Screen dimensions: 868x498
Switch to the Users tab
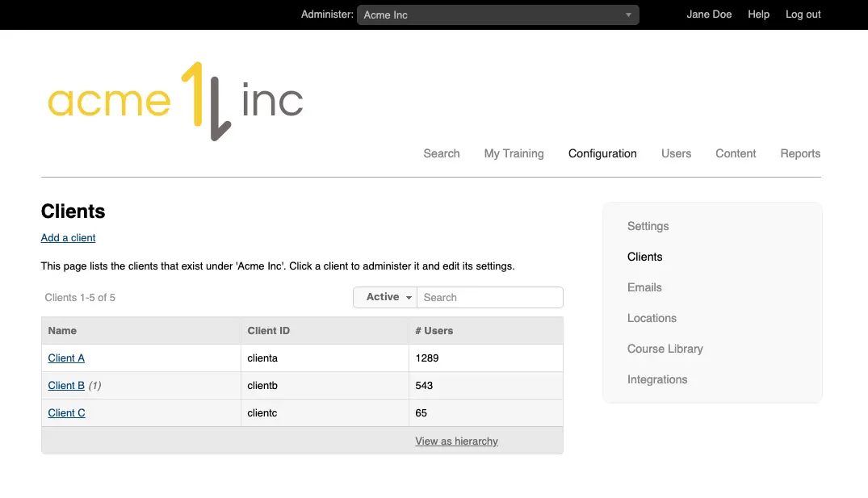[676, 153]
